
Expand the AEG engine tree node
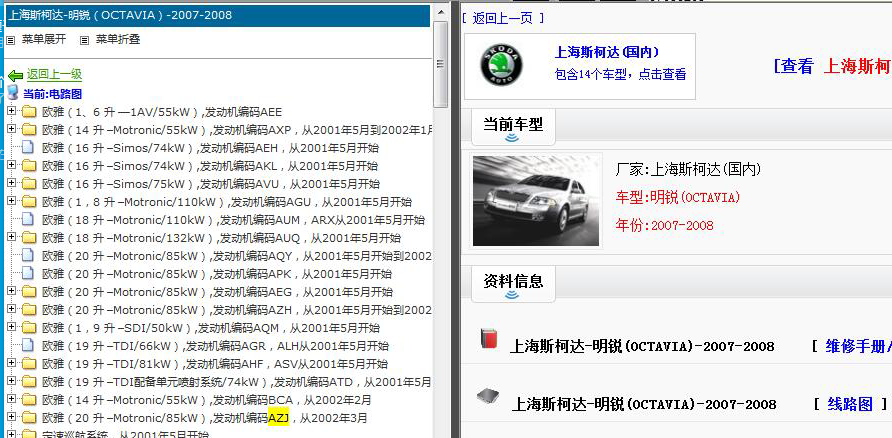11,291
